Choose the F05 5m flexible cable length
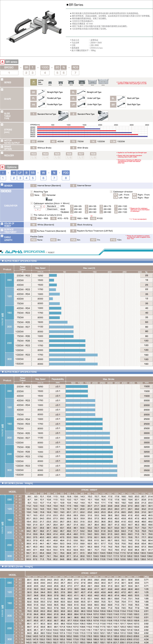This screenshot has width=153, height=644. pos(73,240)
